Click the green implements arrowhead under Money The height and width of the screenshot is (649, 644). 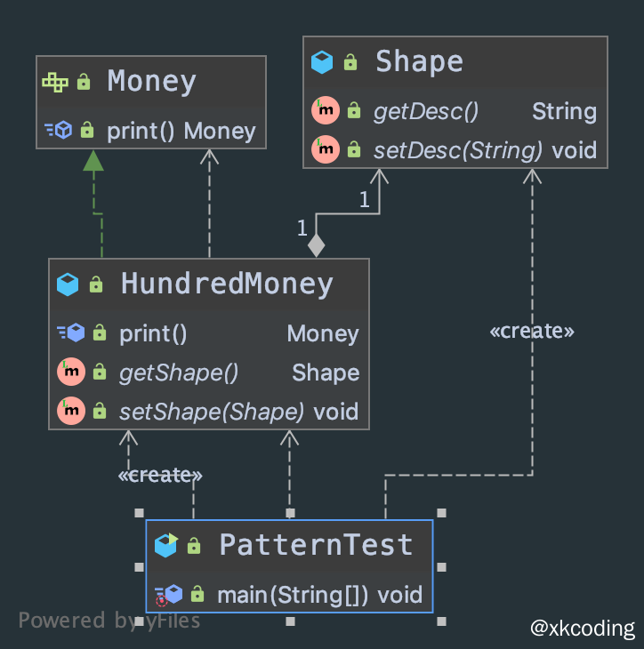[x=93, y=160]
